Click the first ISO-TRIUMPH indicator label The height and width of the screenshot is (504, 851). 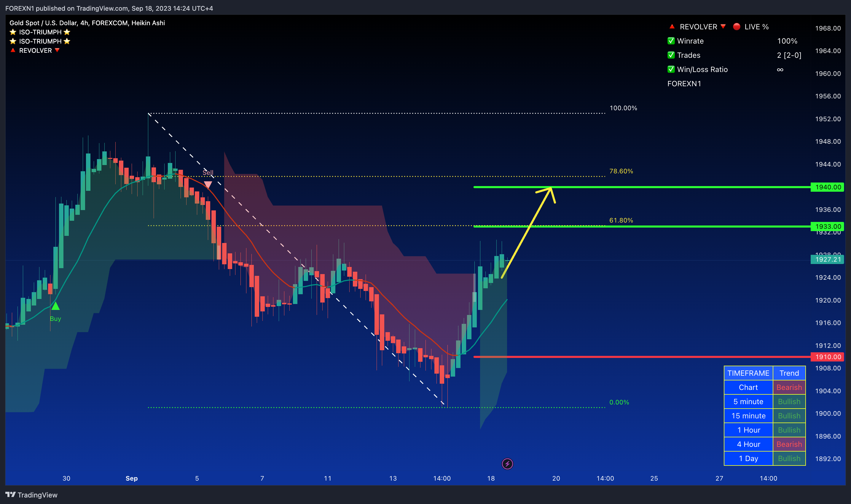[40, 32]
